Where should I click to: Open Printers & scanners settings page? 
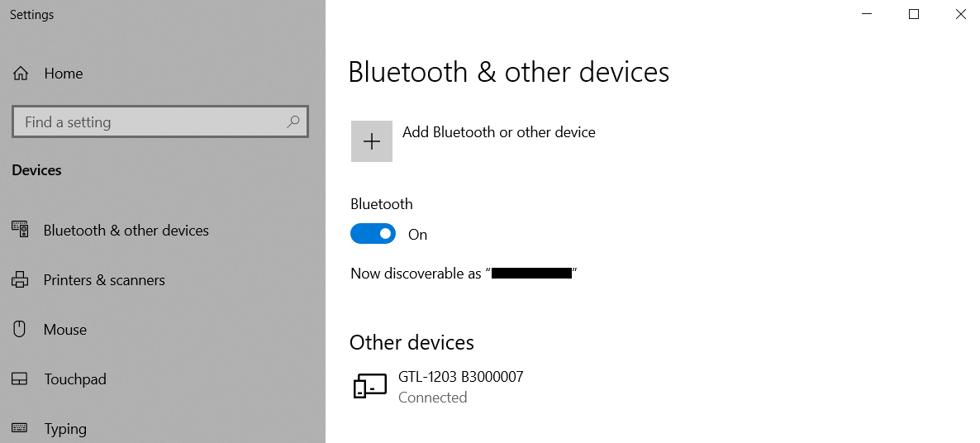tap(104, 280)
